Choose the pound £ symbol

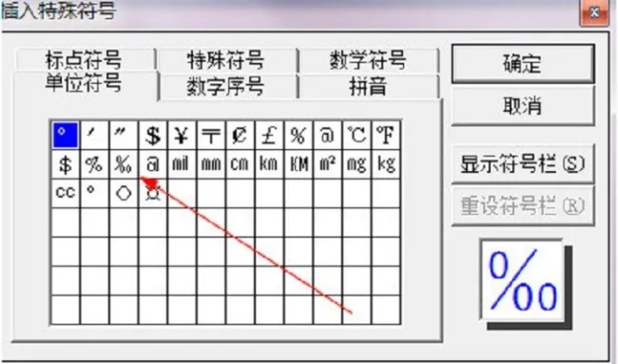click(270, 135)
